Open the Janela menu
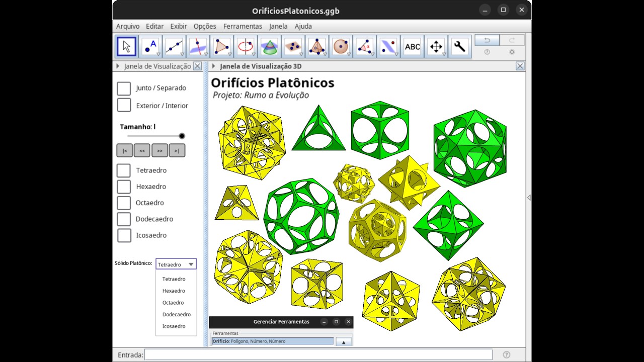Viewport: 644px width, 362px height. pos(278,26)
